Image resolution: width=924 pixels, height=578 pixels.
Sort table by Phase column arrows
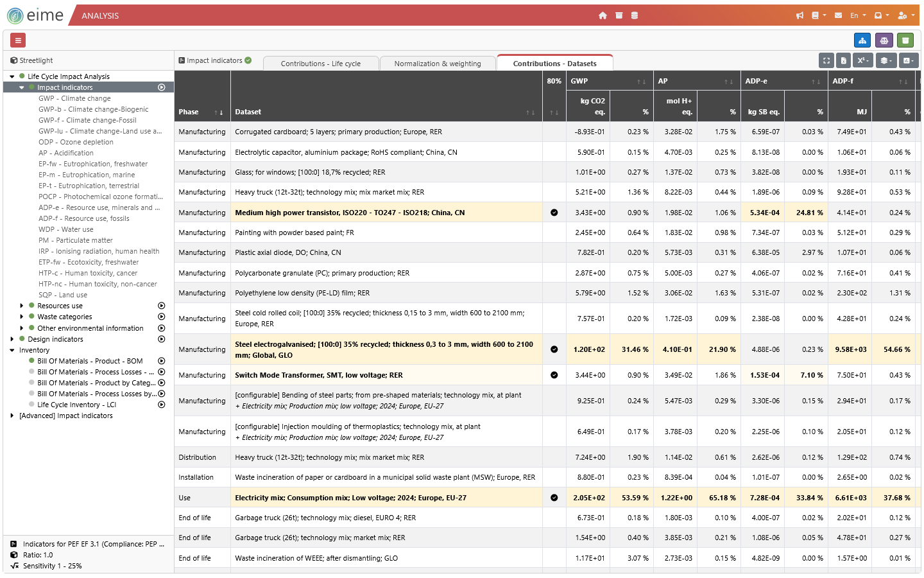click(219, 112)
